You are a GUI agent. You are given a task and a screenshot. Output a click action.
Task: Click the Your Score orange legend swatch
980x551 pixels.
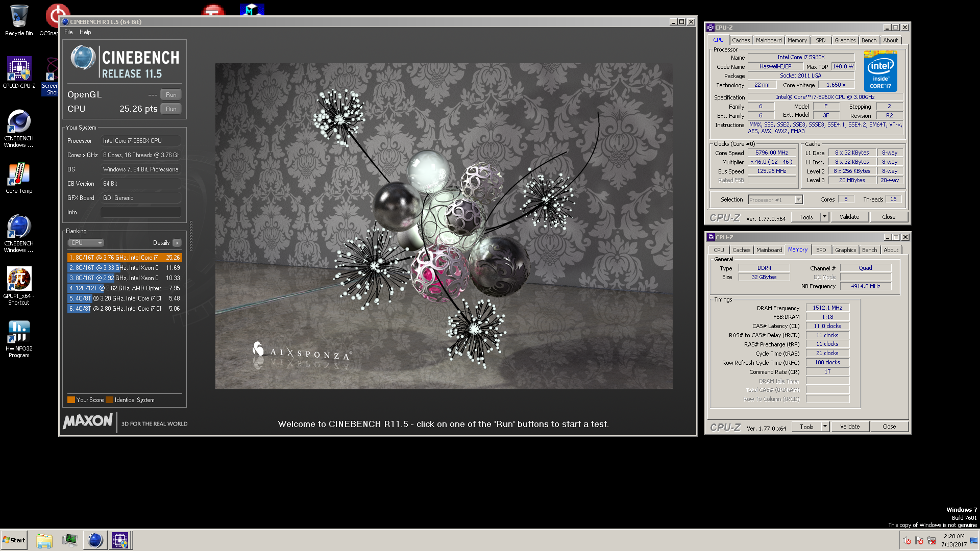pyautogui.click(x=71, y=400)
